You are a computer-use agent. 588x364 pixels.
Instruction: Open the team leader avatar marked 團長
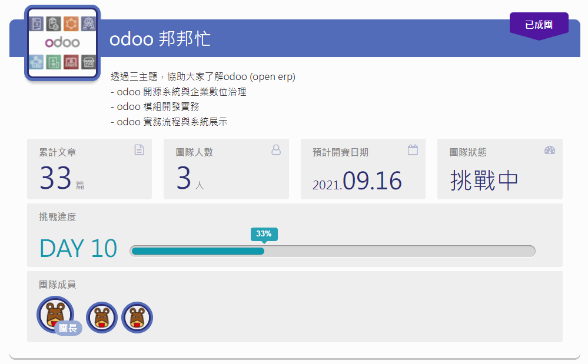pos(54,315)
